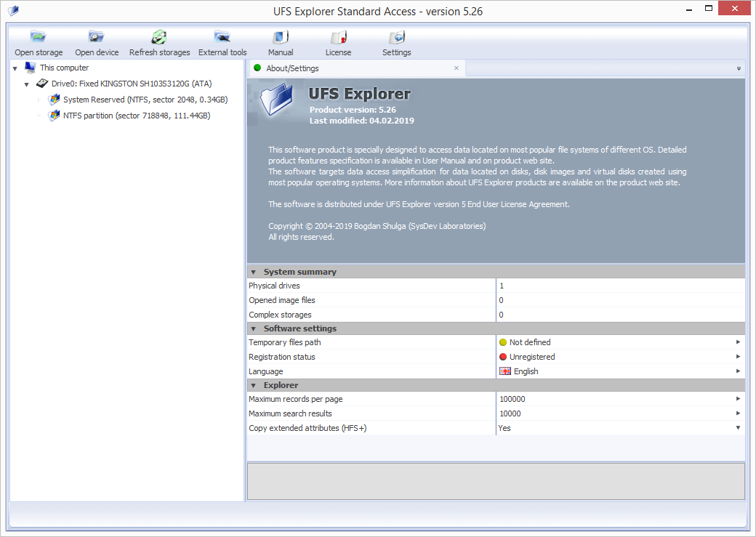Click the Open device icon
Image resolution: width=756 pixels, height=537 pixels.
97,38
